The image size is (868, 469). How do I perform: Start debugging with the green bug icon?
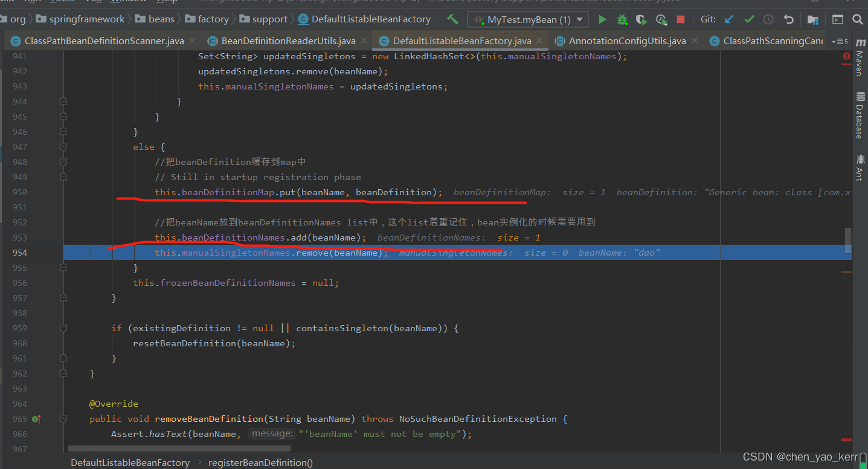(622, 19)
